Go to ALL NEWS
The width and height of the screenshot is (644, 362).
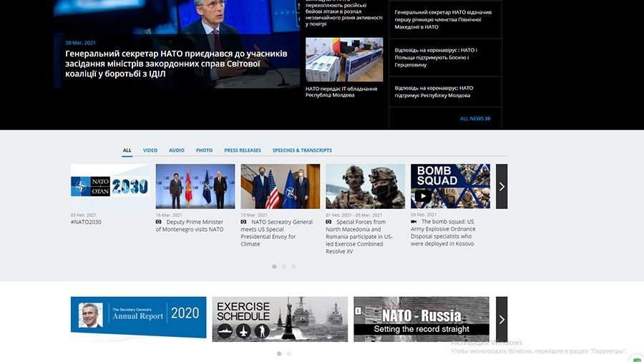[475, 119]
